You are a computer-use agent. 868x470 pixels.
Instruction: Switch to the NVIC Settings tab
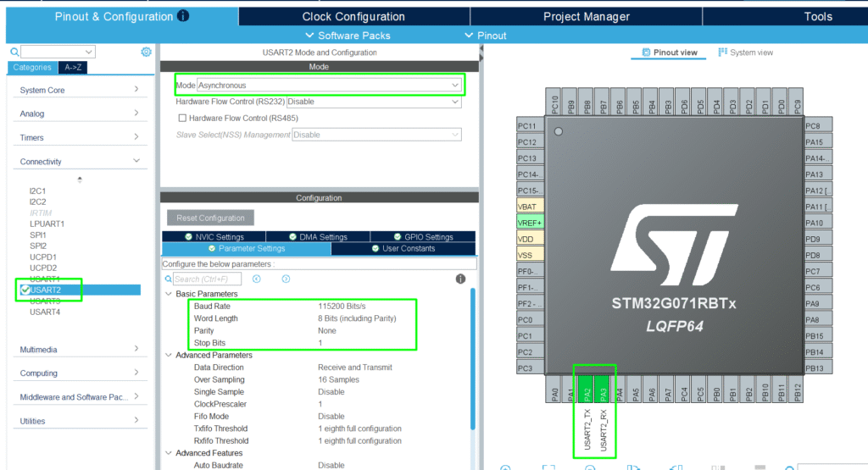tap(213, 237)
